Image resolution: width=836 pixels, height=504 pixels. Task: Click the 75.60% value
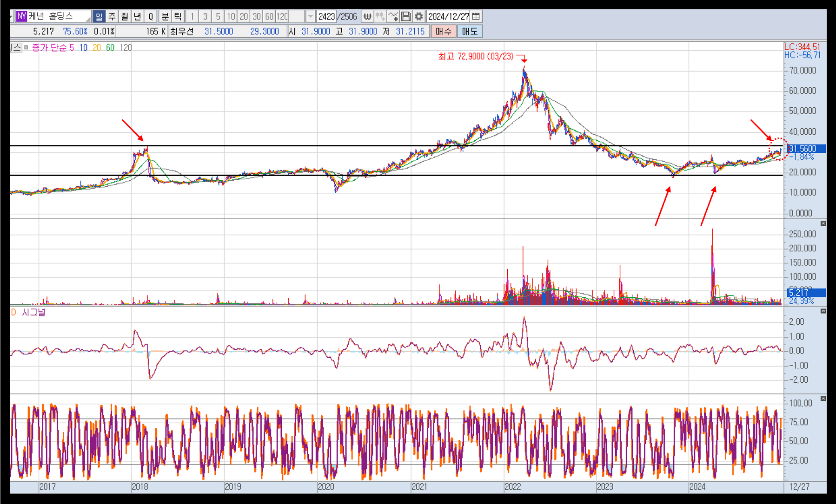pos(75,32)
